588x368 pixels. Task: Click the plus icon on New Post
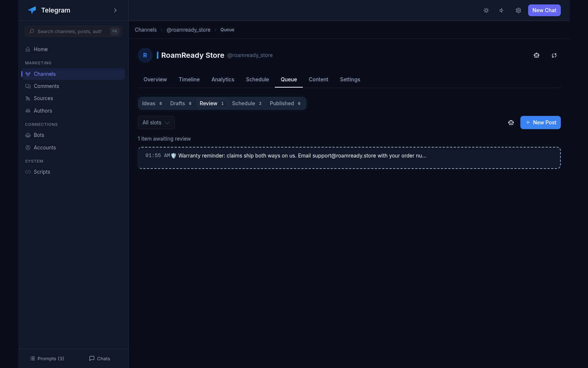tap(528, 123)
